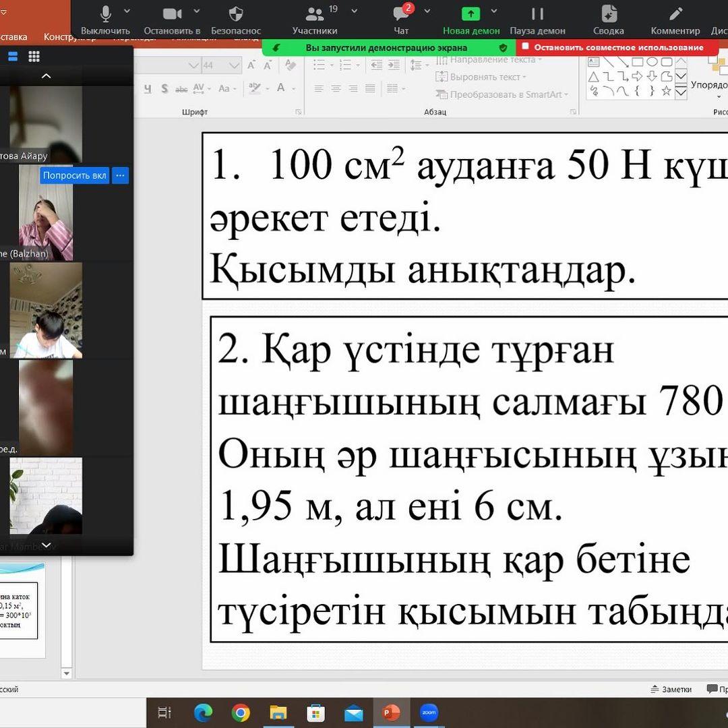Open change case Aa menu
The width and height of the screenshot is (728, 728).
pos(227,88)
